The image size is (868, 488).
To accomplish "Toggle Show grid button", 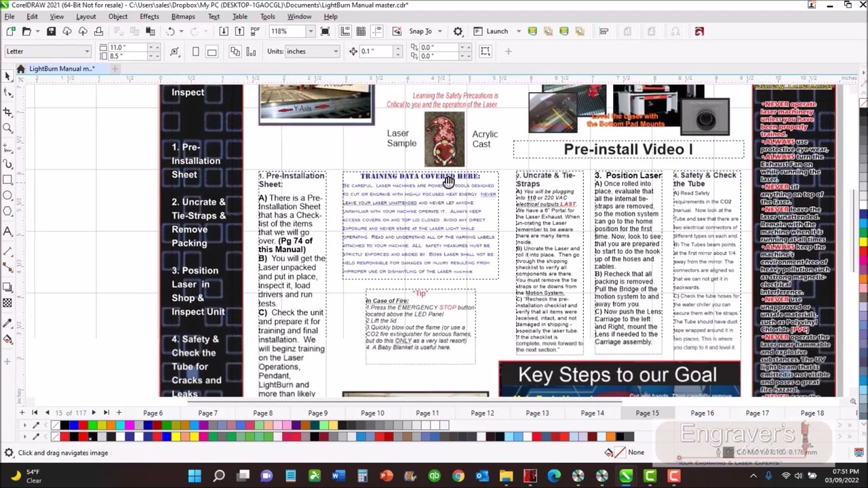I will pos(361,31).
